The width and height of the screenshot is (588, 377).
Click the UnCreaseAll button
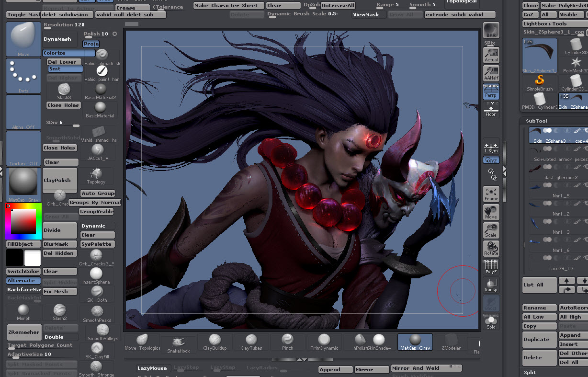338,6
